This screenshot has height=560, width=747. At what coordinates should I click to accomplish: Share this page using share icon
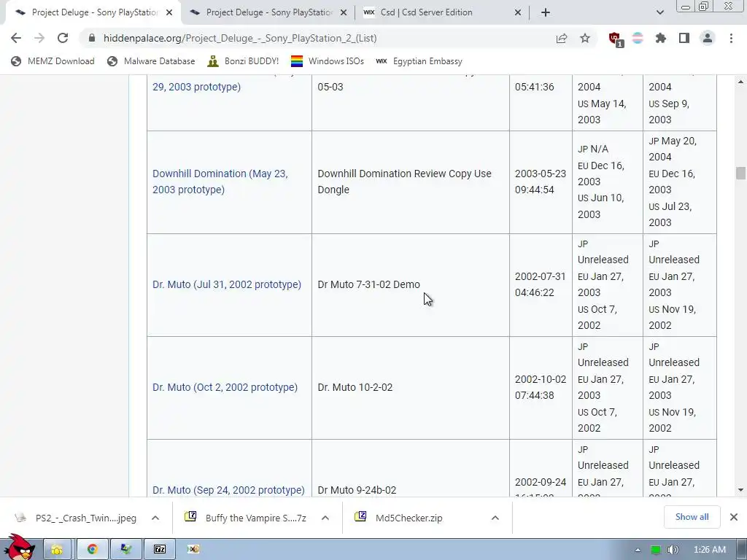coord(562,38)
